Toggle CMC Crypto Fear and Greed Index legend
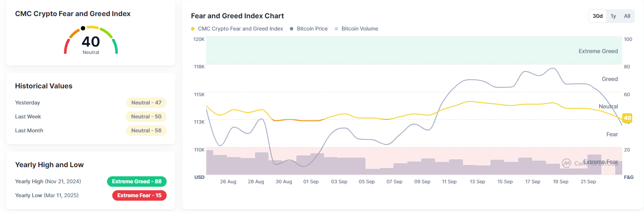 237,29
